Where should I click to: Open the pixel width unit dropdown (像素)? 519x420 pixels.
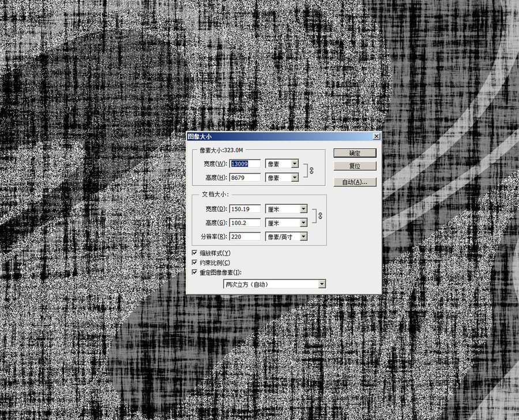click(x=282, y=164)
